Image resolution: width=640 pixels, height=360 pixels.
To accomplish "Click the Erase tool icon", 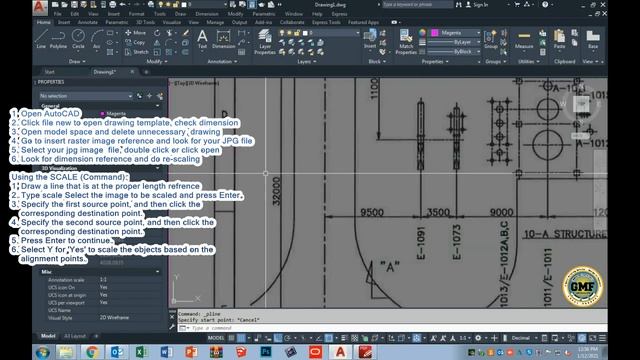I will 186,33.
